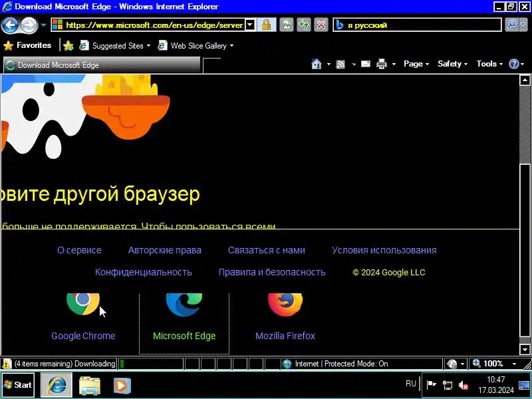Open search provider options dropdown

click(523, 25)
